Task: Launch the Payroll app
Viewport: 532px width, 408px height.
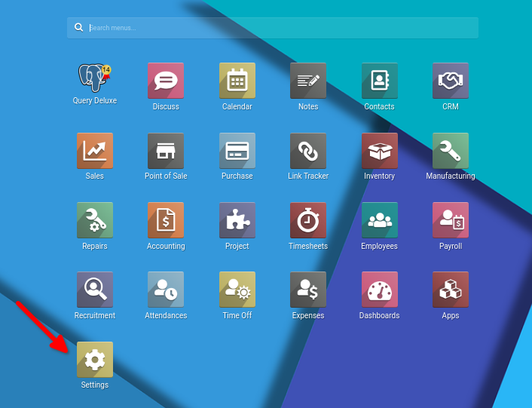Action: click(451, 220)
